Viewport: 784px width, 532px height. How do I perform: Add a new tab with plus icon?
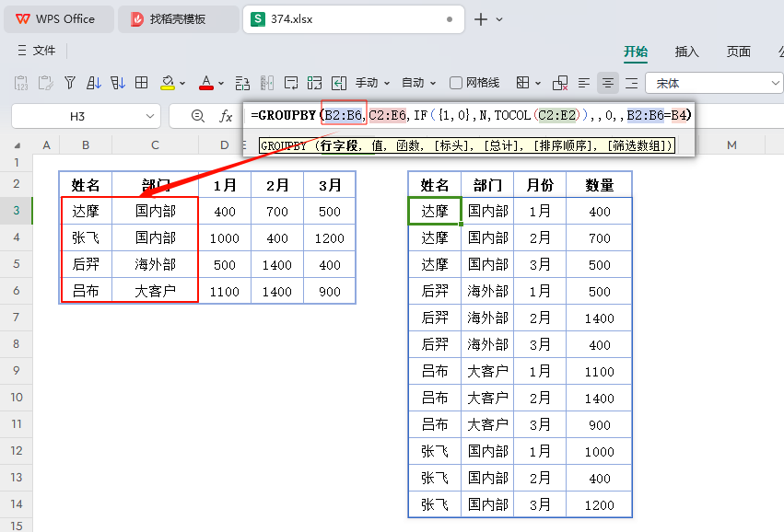click(x=481, y=19)
